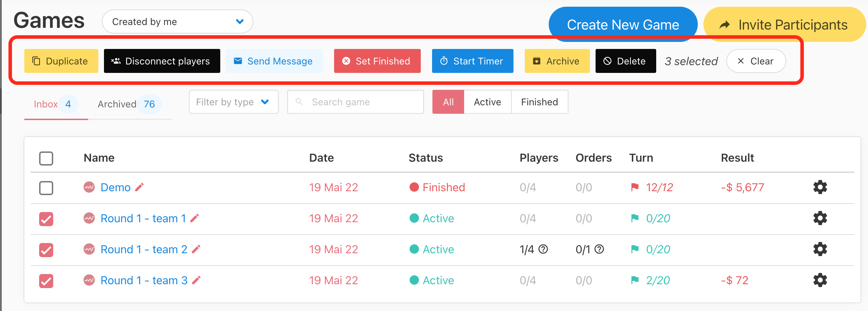The width and height of the screenshot is (868, 311).
Task: Focus the Search game field
Action: [356, 102]
